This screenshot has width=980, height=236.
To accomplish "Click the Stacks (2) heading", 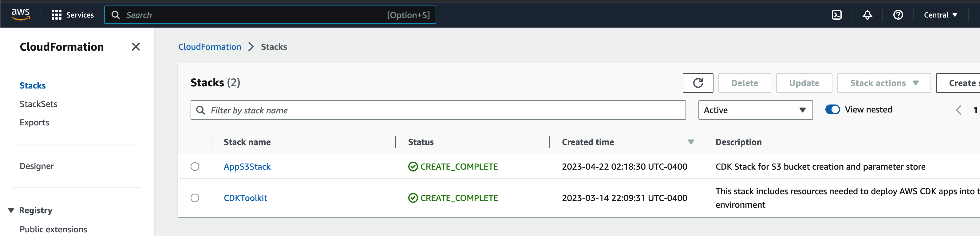I will (215, 82).
